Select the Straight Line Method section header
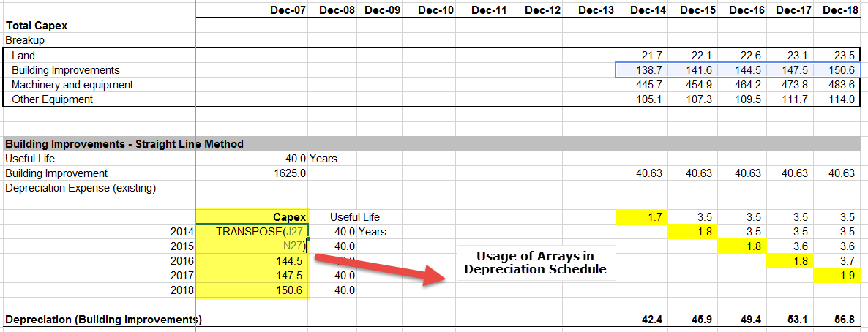The width and height of the screenshot is (868, 332). [x=430, y=144]
